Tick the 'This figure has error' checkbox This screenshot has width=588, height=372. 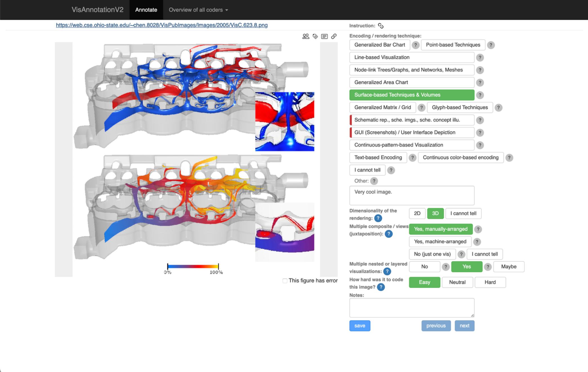(285, 281)
